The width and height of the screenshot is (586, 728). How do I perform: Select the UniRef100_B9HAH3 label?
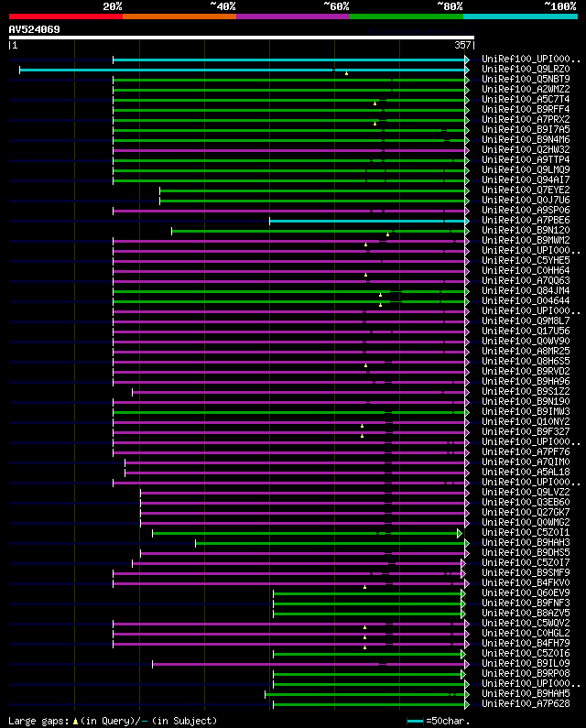coord(526,543)
